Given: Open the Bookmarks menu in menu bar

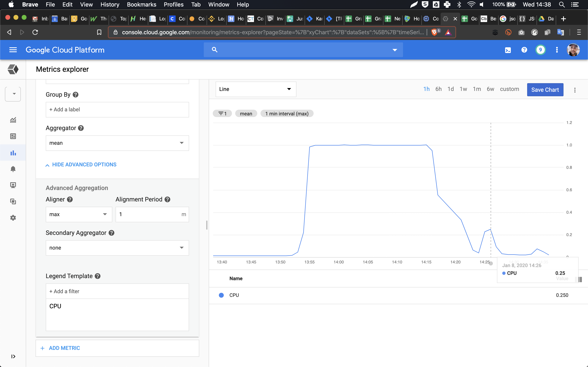Looking at the screenshot, I should coord(141,5).
